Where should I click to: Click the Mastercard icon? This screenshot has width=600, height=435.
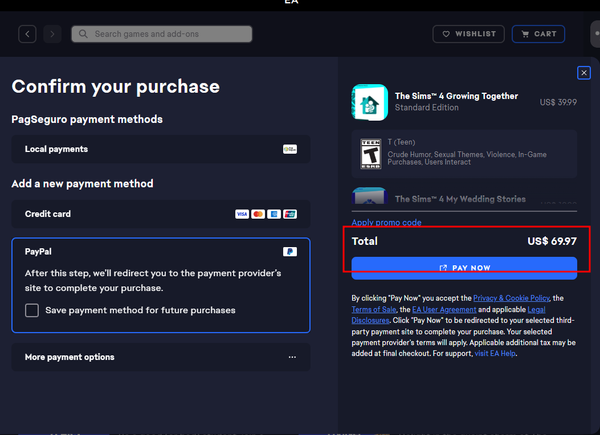pos(258,214)
